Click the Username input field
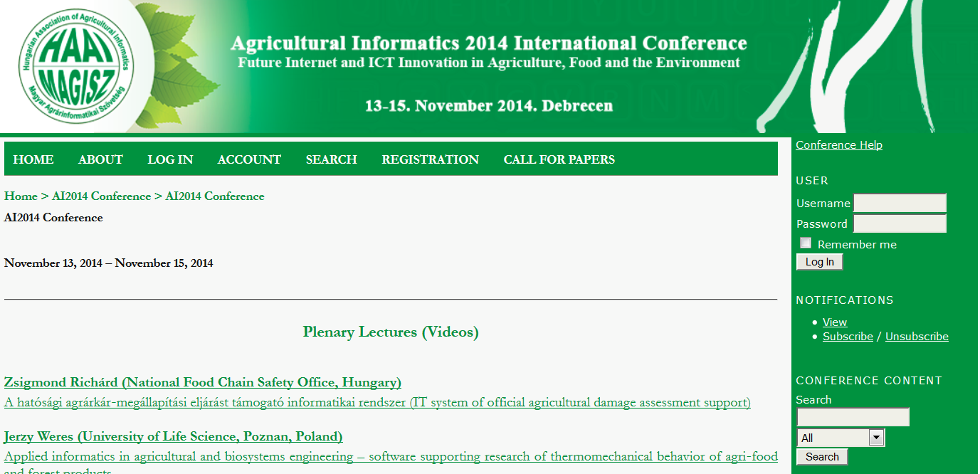The height and width of the screenshot is (474, 980). click(900, 203)
